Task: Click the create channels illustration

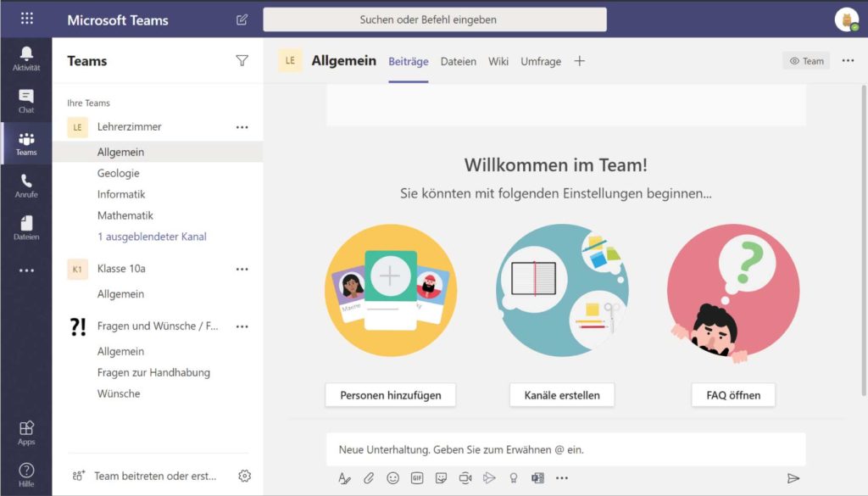Action: click(x=562, y=290)
